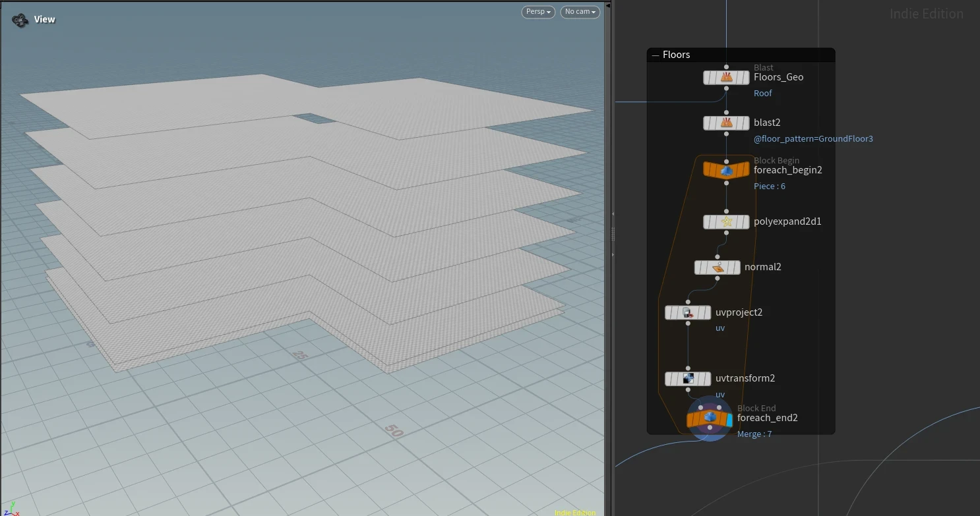Collapse the Floors network box
Viewport: 980px width, 516px height.
coord(656,55)
